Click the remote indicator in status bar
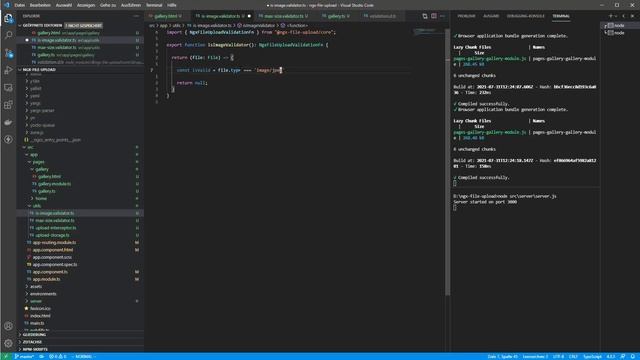640x360 pixels. 6,356
